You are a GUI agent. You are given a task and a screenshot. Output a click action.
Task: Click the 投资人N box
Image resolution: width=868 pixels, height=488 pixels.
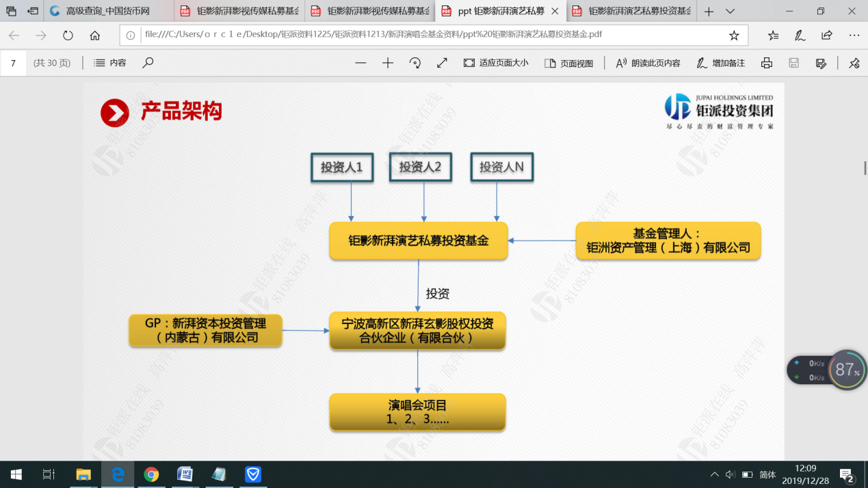click(502, 167)
